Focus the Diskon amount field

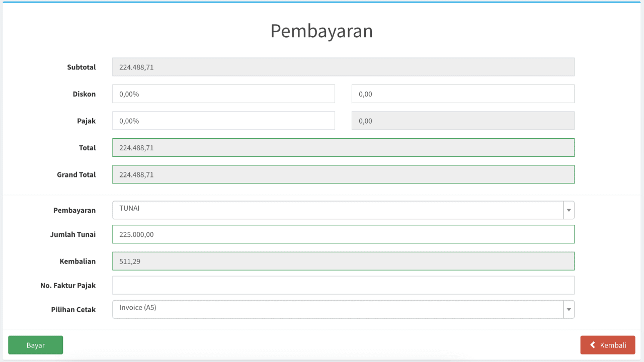click(463, 94)
